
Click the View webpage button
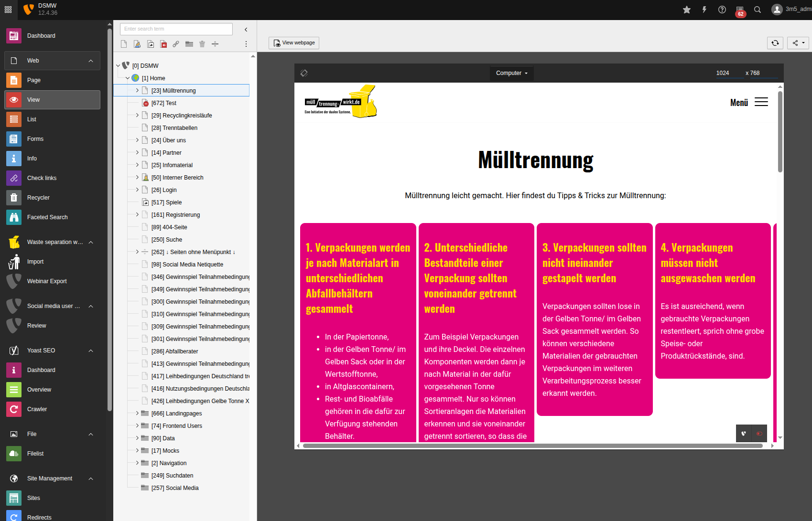click(294, 43)
